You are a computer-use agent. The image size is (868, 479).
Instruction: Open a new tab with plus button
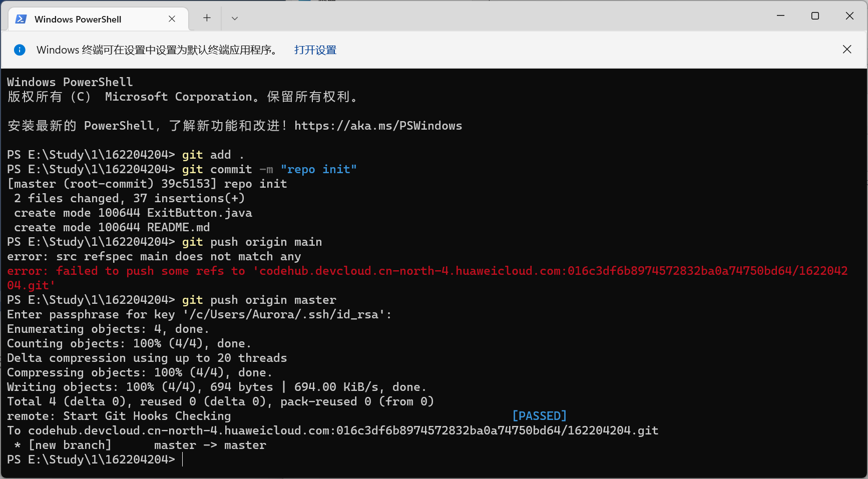(207, 19)
